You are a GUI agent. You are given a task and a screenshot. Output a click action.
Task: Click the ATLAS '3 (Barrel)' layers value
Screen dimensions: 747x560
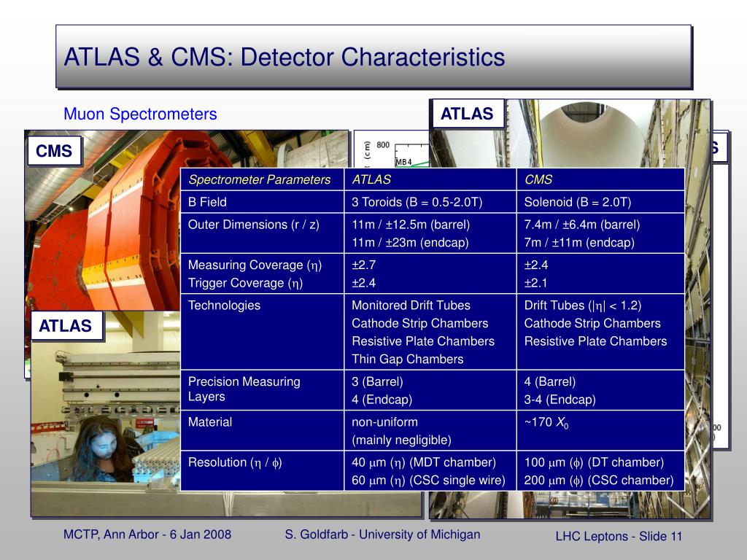377,381
